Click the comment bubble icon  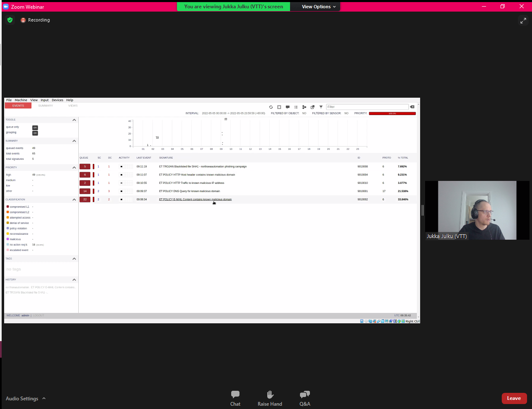click(288, 107)
